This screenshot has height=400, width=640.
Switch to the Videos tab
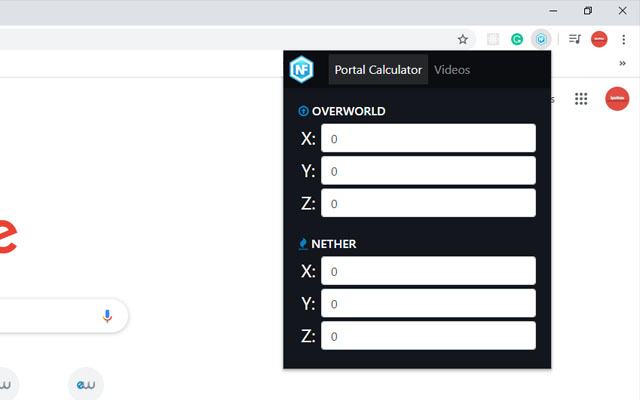(452, 70)
